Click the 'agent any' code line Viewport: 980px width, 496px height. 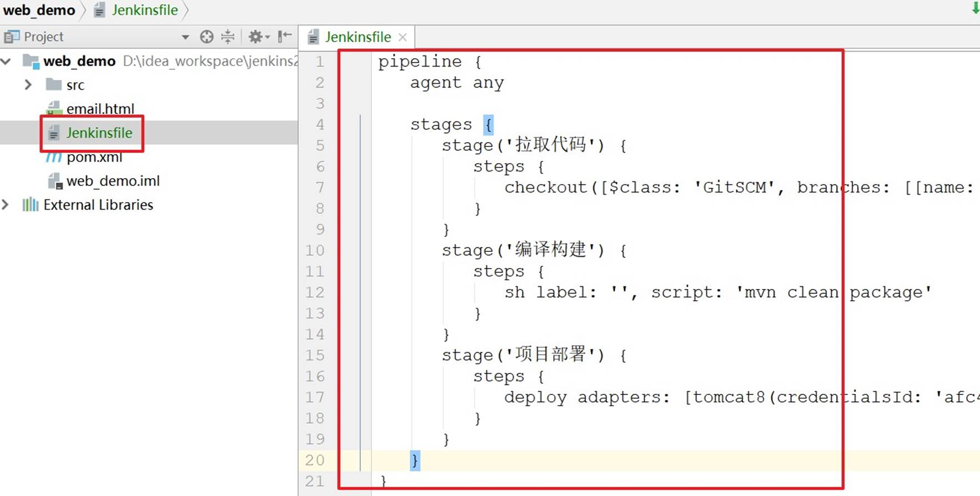click(x=457, y=83)
